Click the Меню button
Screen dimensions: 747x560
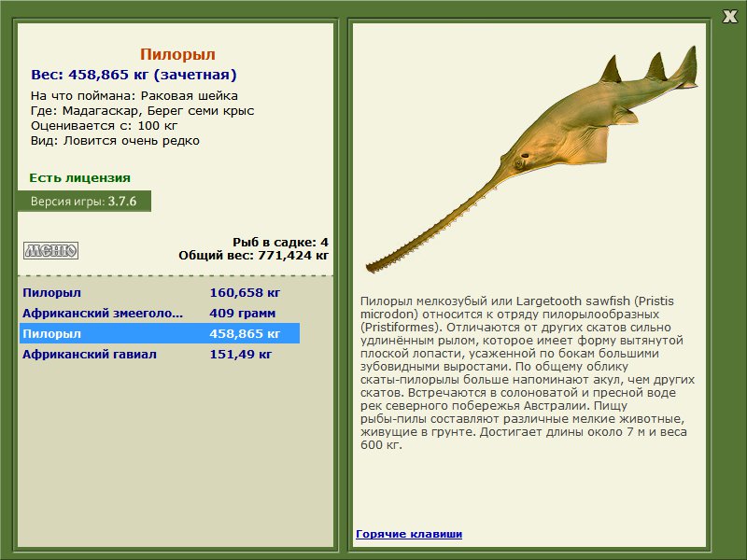(x=51, y=250)
